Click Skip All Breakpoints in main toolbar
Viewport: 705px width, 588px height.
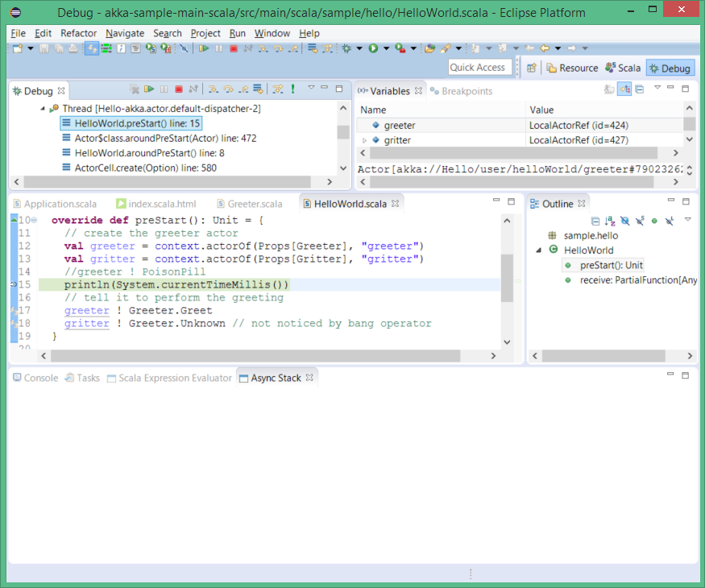[185, 49]
